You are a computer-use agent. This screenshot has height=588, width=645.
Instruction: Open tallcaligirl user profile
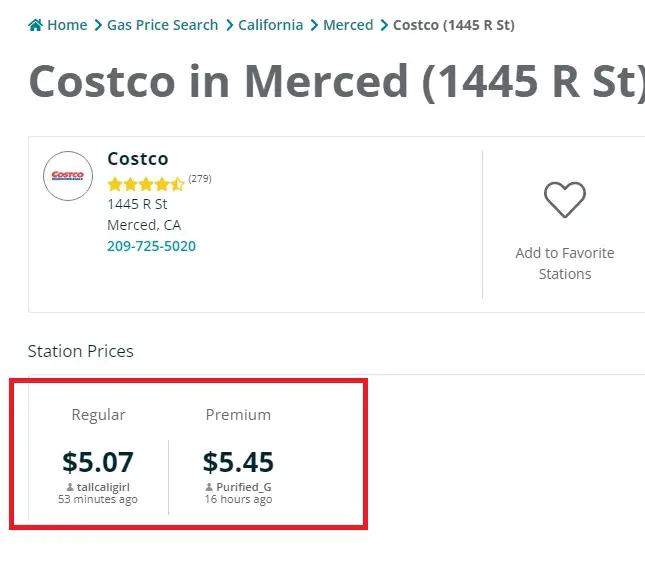(x=103, y=487)
